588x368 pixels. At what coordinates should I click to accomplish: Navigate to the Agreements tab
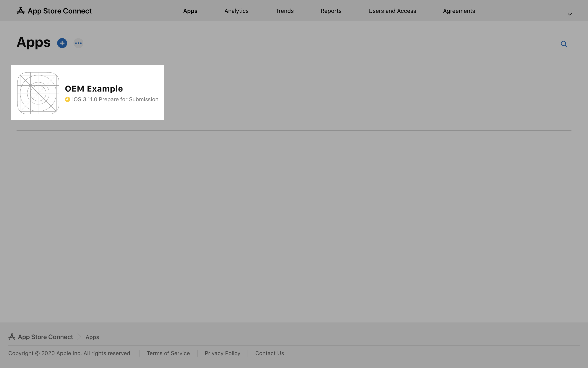pyautogui.click(x=459, y=11)
